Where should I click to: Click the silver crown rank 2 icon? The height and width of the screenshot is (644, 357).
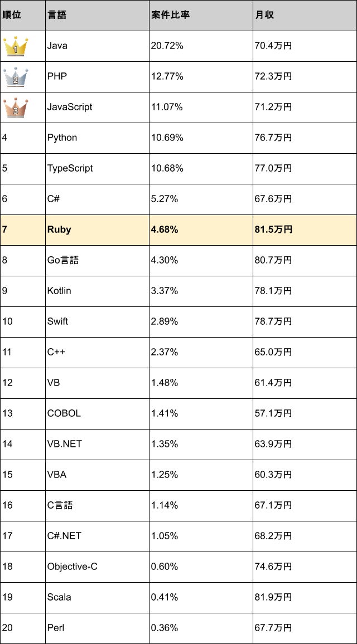(x=16, y=77)
